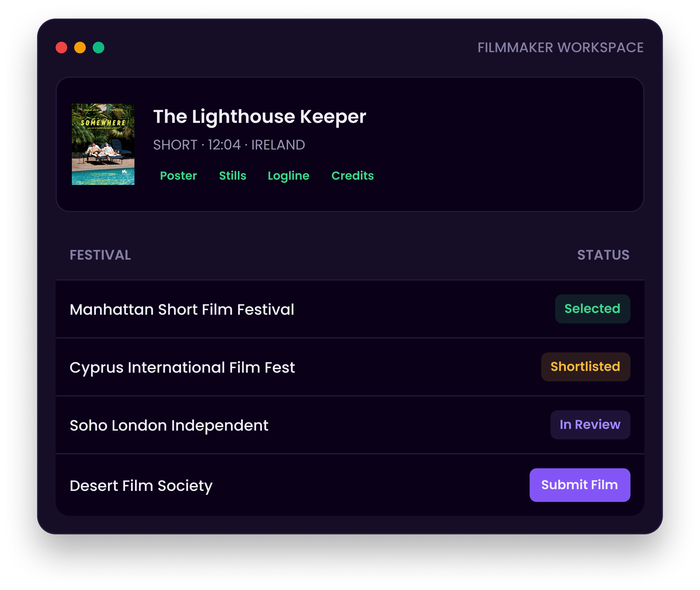Select Cyprus International Film Fest row
The height and width of the screenshot is (590, 700).
tap(350, 367)
